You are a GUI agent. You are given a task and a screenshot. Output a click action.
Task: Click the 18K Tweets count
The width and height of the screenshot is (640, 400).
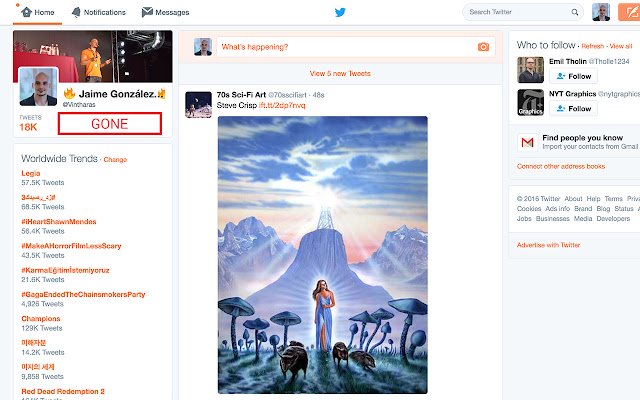point(28,127)
